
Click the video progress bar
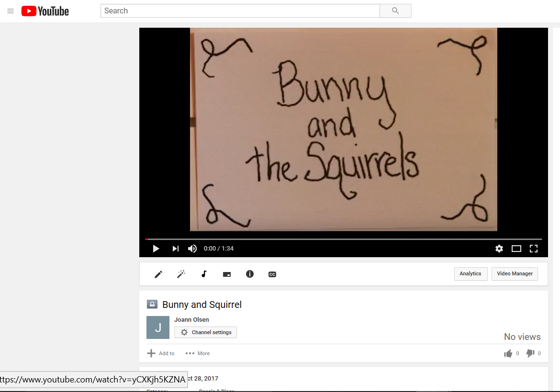(343, 239)
